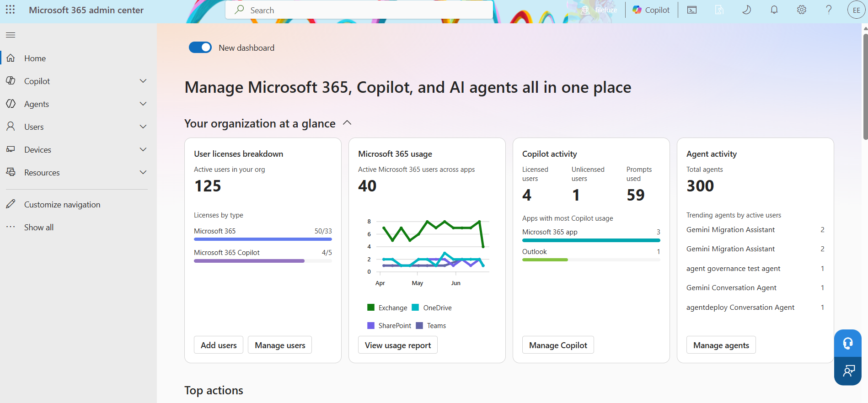The width and height of the screenshot is (868, 403).
Task: Click Gemini Conversation Agent row
Action: [755, 288]
